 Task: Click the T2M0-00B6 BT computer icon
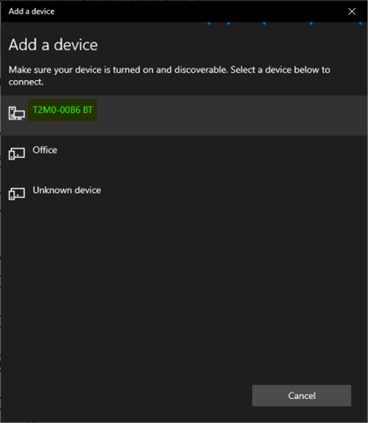tap(17, 113)
